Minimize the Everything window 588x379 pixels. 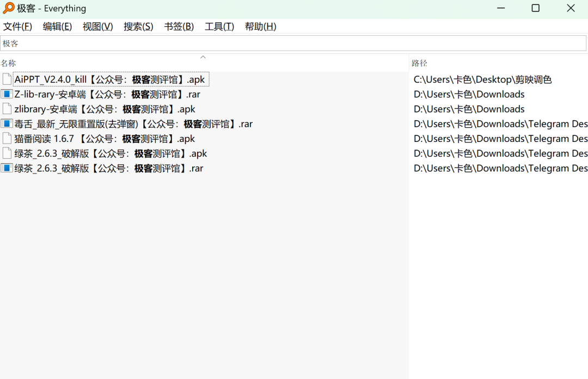pos(501,8)
